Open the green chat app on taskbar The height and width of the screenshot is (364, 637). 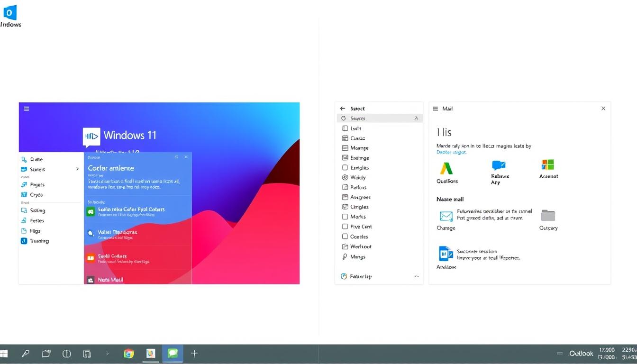click(173, 353)
